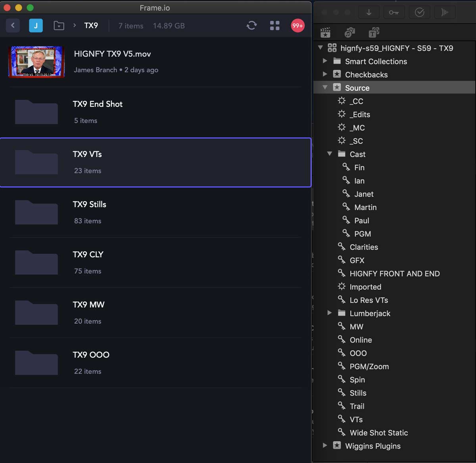Open the blue J account avatar

tap(36, 26)
